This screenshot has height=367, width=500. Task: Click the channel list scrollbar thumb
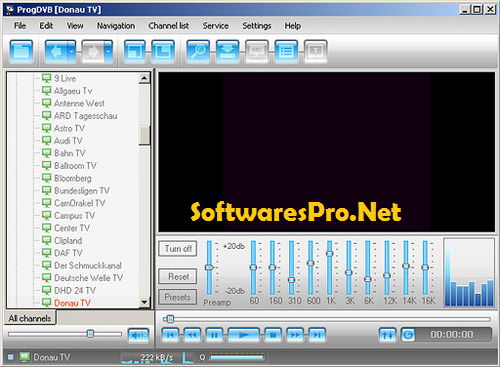[x=145, y=135]
